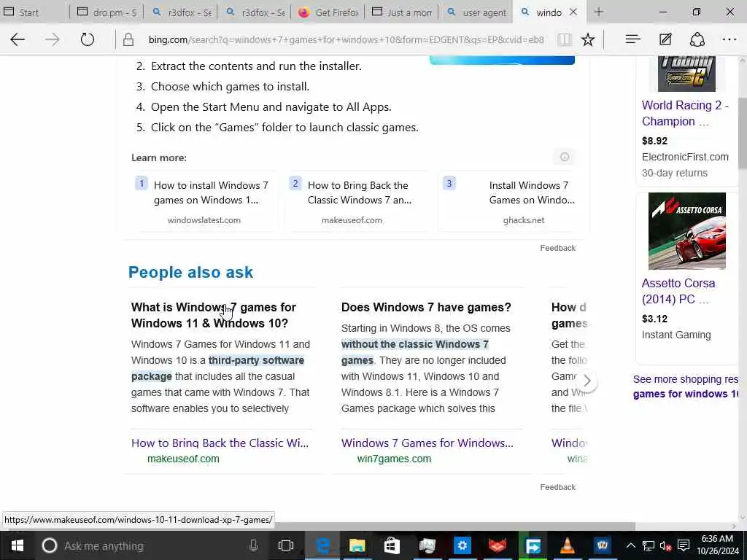
Task: Switch to the dro.pm tab
Action: point(107,12)
